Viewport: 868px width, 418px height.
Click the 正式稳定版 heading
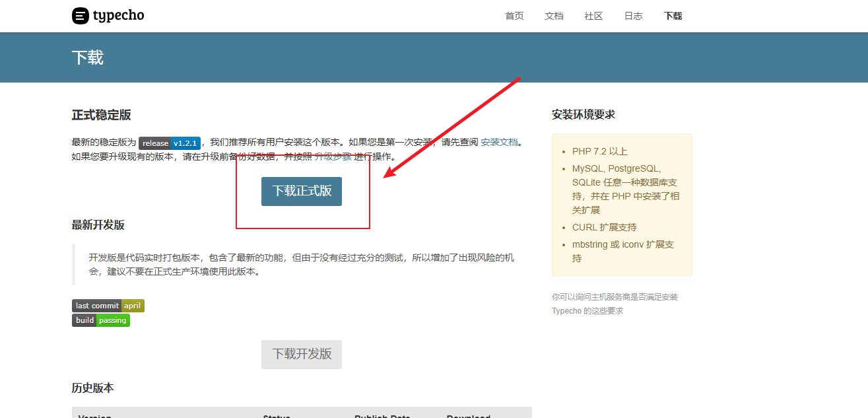click(102, 115)
